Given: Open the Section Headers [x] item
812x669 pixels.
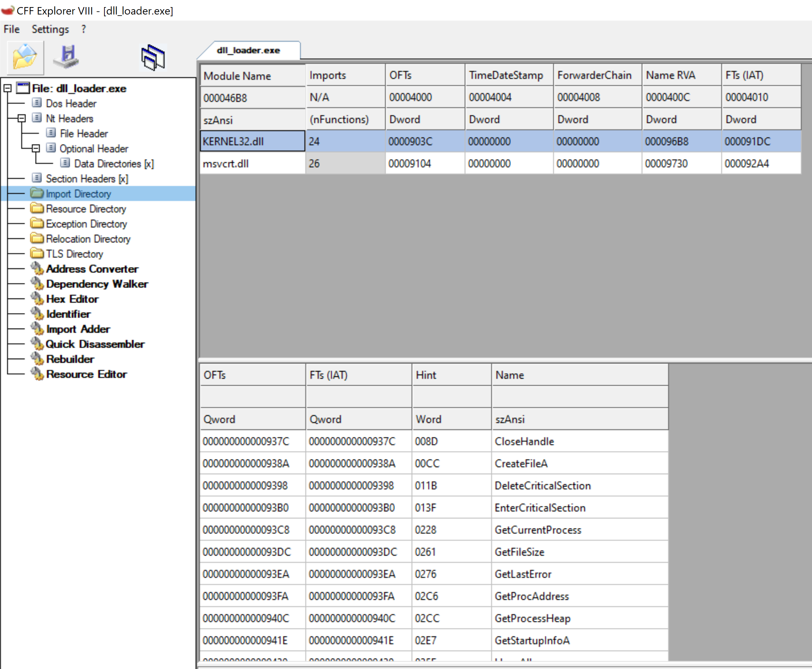Looking at the screenshot, I should (x=87, y=179).
